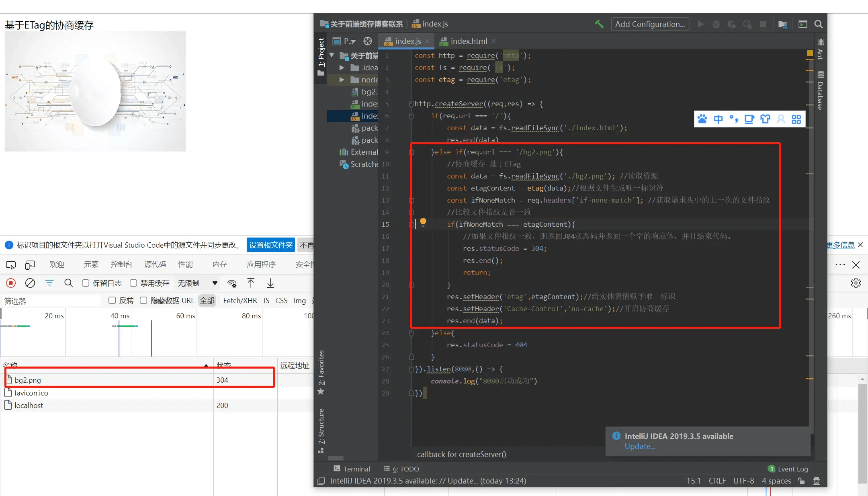Viewport: 868px width, 496px height.
Task: Open the 控制台 DevTools tab
Action: (121, 264)
